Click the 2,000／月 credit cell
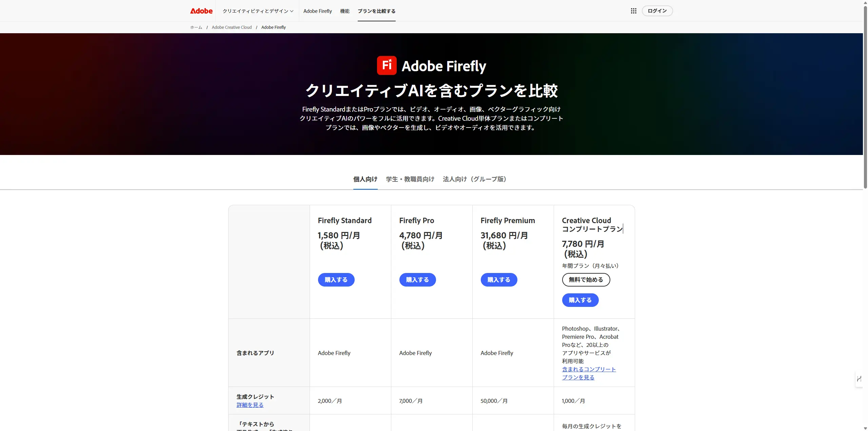The width and height of the screenshot is (868, 431). pyautogui.click(x=330, y=401)
